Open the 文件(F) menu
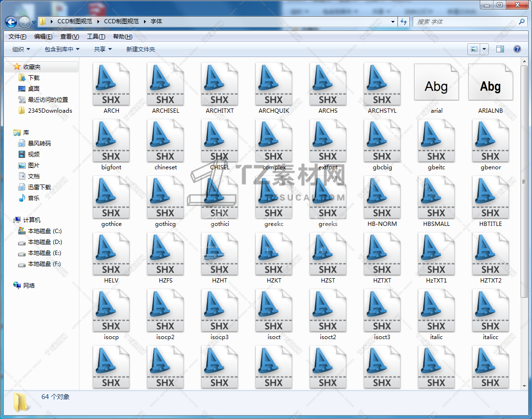The image size is (532, 419). [17, 36]
